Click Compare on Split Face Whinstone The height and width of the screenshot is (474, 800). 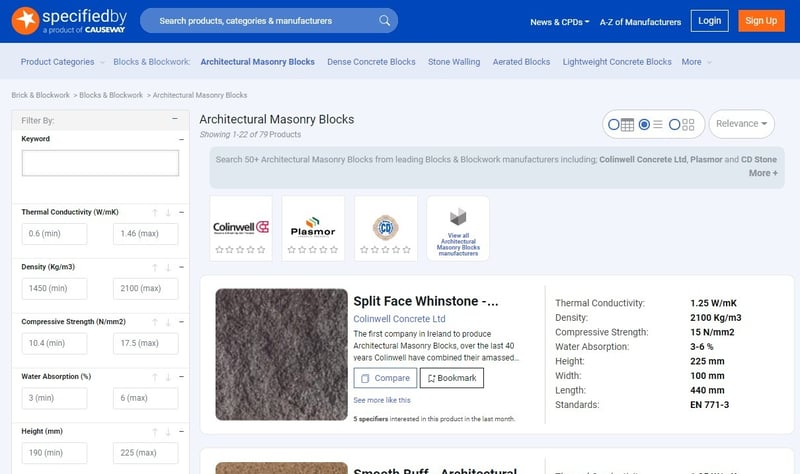pyautogui.click(x=385, y=378)
